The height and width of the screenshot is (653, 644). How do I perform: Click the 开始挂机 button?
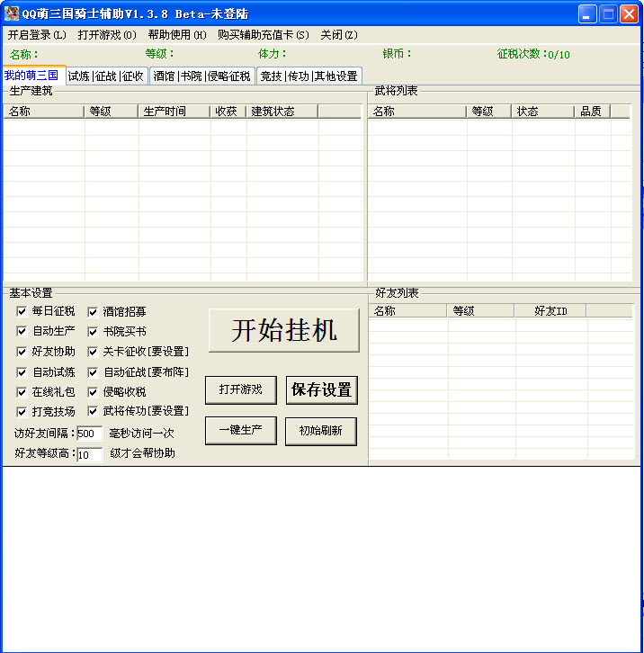[x=284, y=331]
